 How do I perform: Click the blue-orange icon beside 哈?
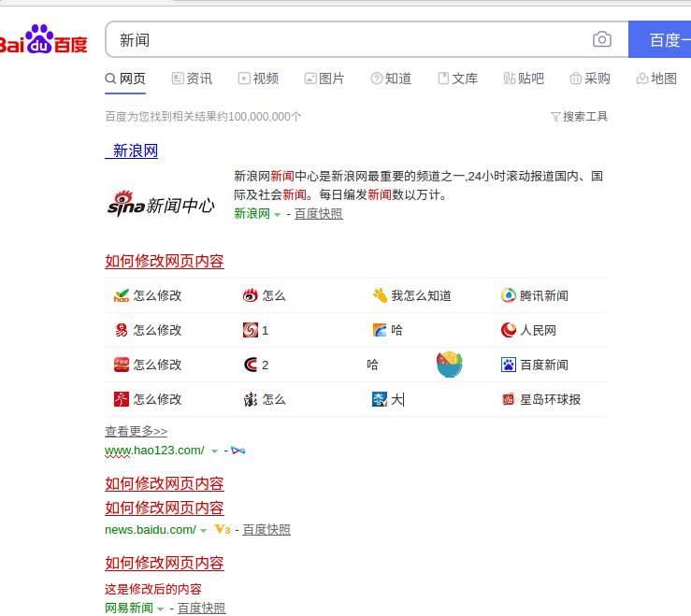(x=380, y=330)
